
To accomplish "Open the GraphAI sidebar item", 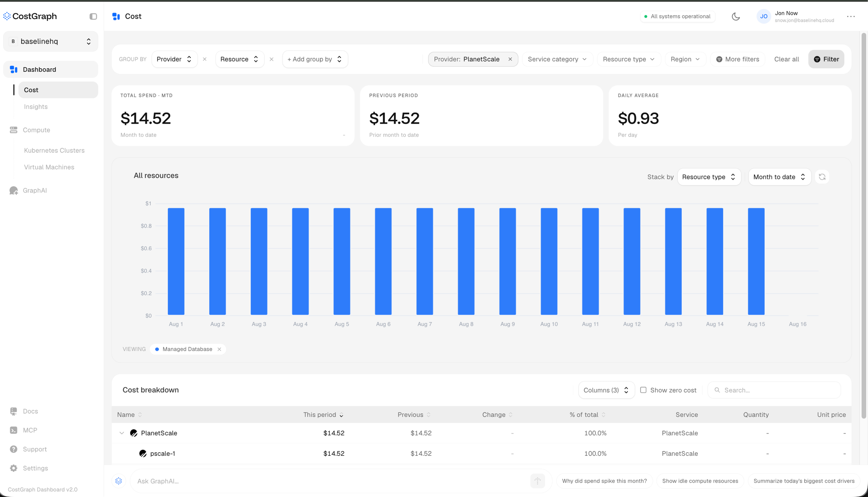I will pos(35,191).
